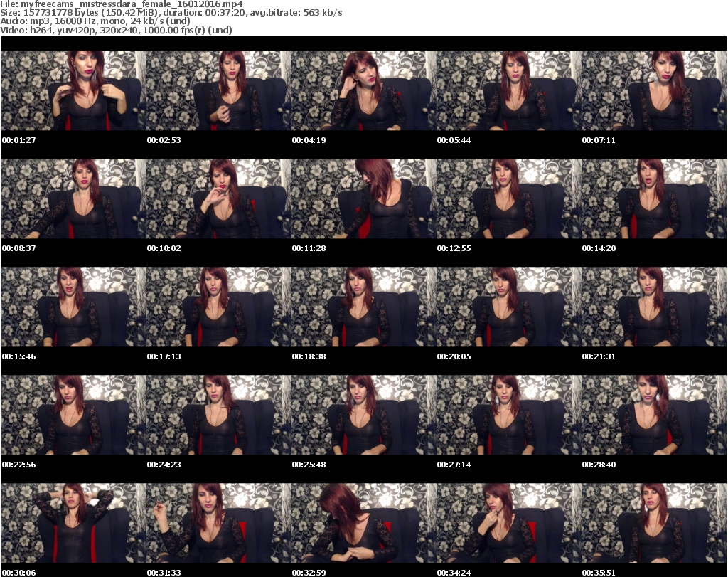The image size is (728, 577).
Task: Click the timestamp text 00:30:06
Action: pyautogui.click(x=18, y=573)
